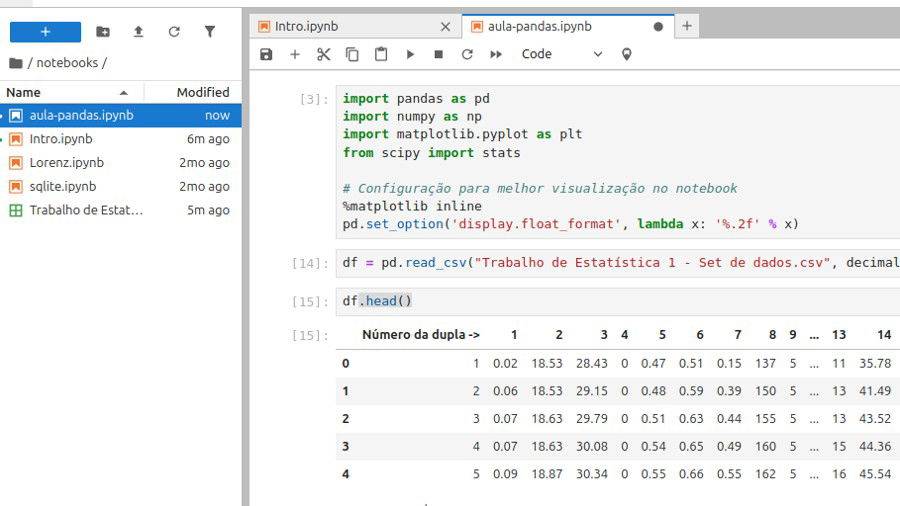Click the set_option code line
Viewport: 900px width, 506px height.
pos(571,224)
